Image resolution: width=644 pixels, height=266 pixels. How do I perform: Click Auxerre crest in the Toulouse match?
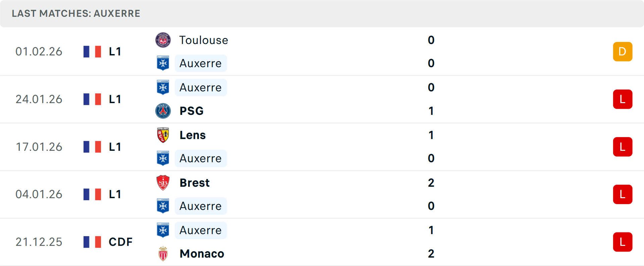coord(163,63)
